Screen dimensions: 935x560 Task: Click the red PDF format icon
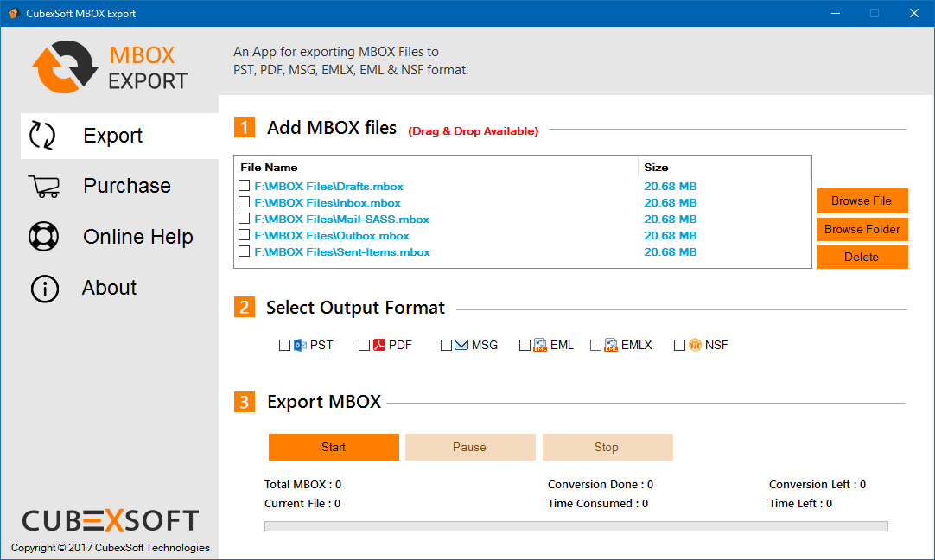point(379,345)
